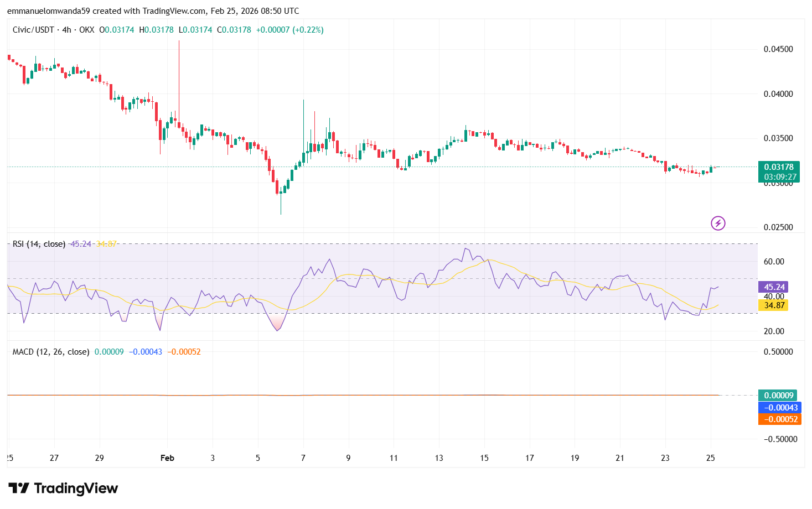Click the TradingView logo

point(63,489)
